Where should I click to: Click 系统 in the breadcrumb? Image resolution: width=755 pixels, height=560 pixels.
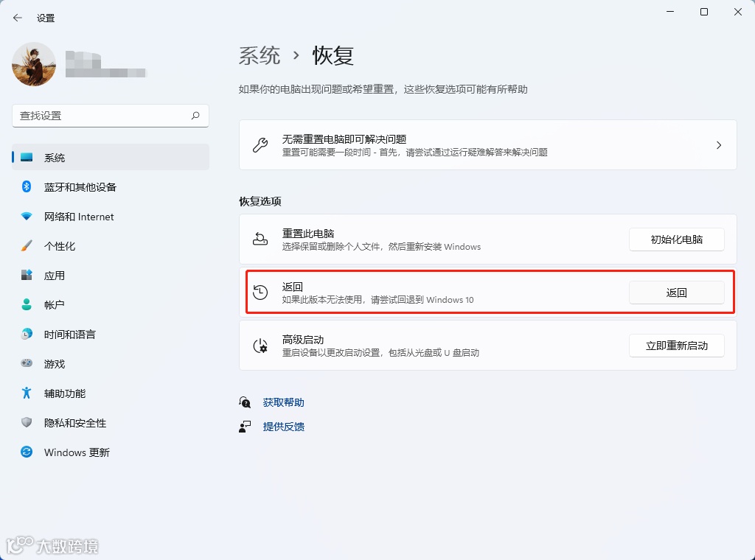(x=260, y=56)
